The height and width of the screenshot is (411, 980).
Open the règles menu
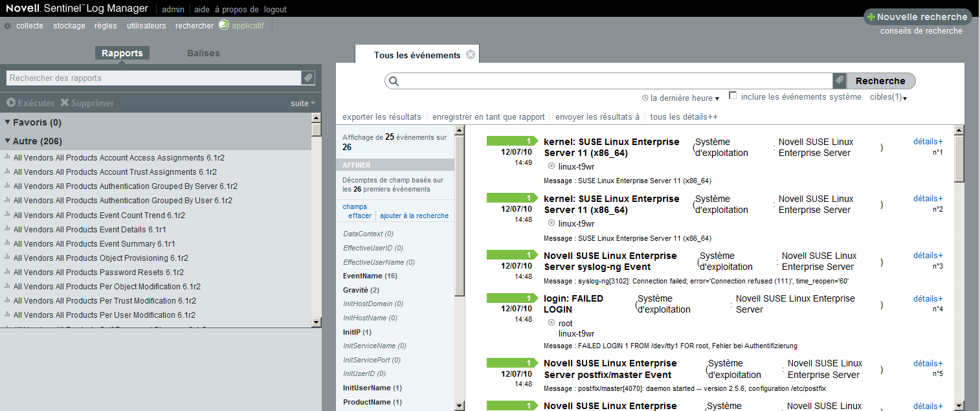106,26
